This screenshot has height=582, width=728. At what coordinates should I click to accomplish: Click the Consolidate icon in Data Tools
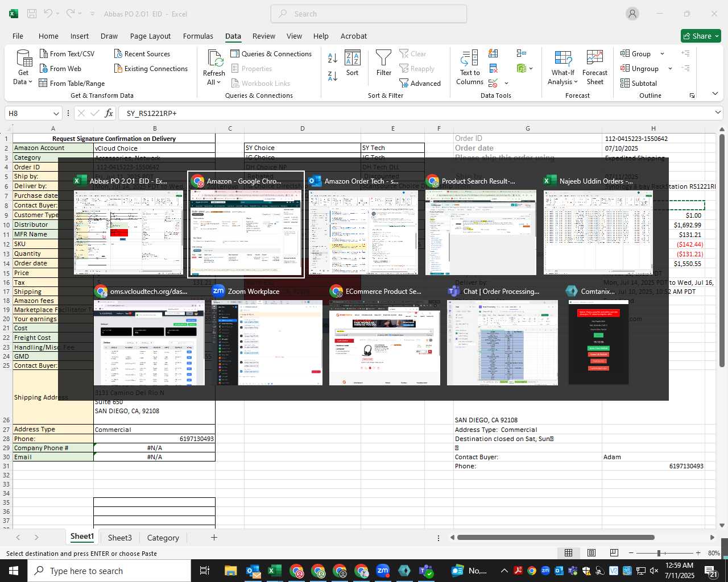[521, 53]
